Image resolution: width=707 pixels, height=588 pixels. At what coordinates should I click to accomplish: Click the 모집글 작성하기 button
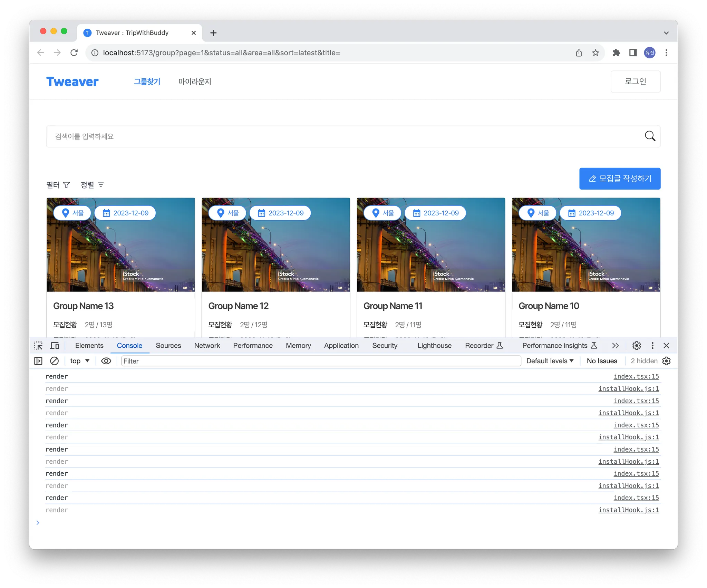click(x=620, y=179)
